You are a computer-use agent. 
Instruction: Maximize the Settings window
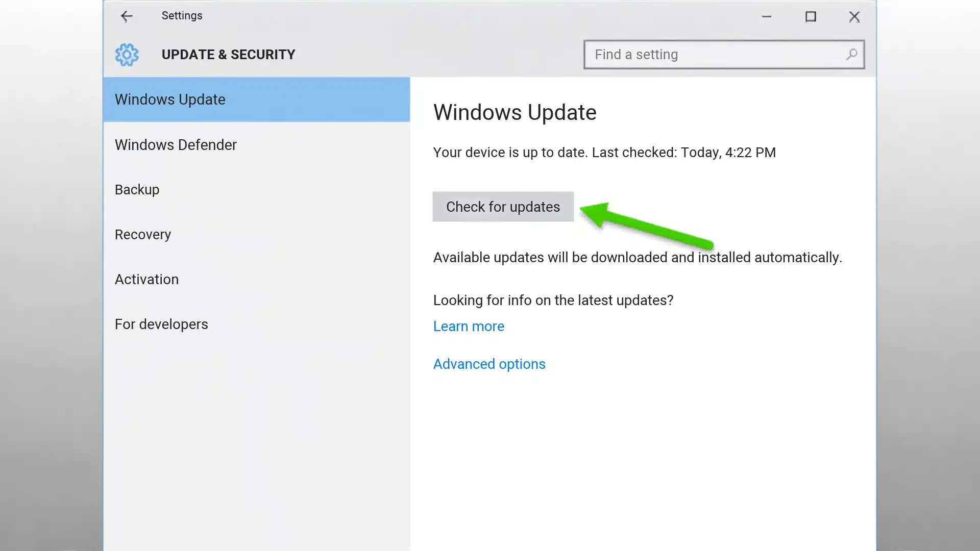pos(811,16)
